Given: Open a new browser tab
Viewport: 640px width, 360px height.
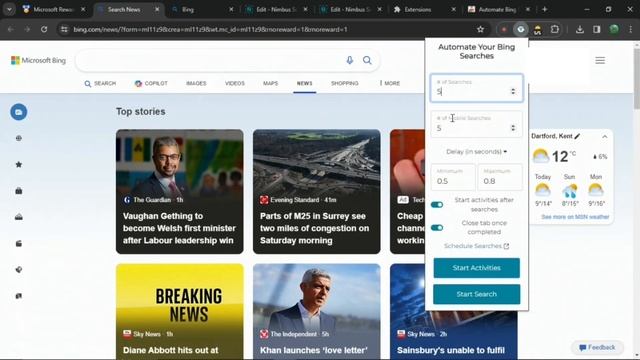Looking at the screenshot, I should tap(544, 9).
